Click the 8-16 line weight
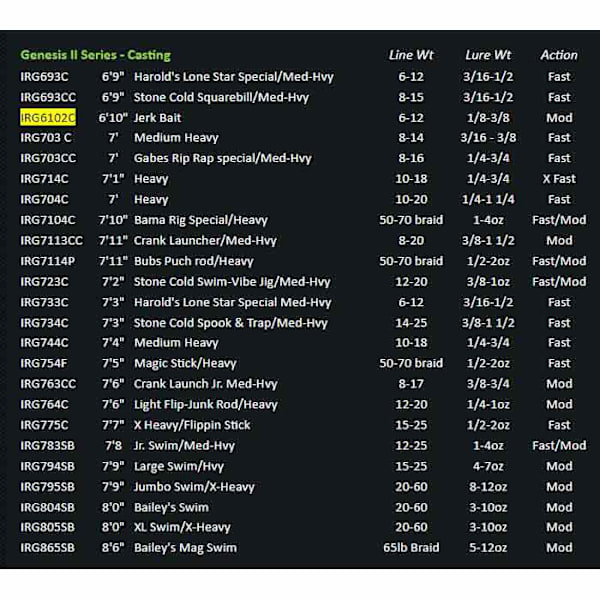Screen dimensions: 600x600 (x=411, y=158)
